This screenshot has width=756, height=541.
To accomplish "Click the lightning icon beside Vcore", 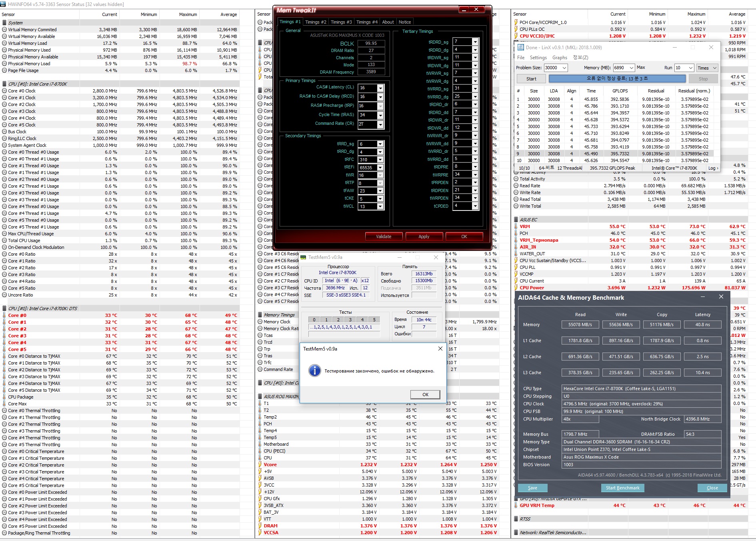I will coord(260,465).
